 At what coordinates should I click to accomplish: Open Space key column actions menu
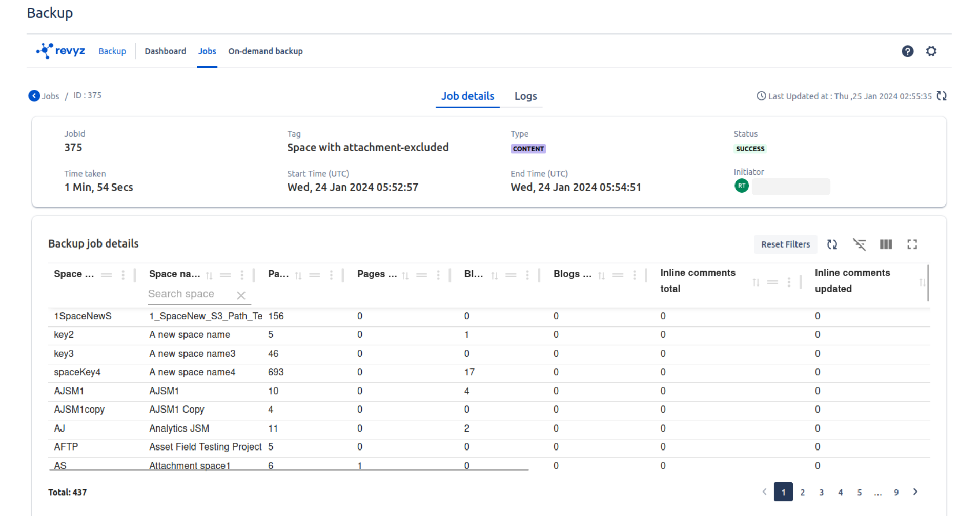click(123, 275)
